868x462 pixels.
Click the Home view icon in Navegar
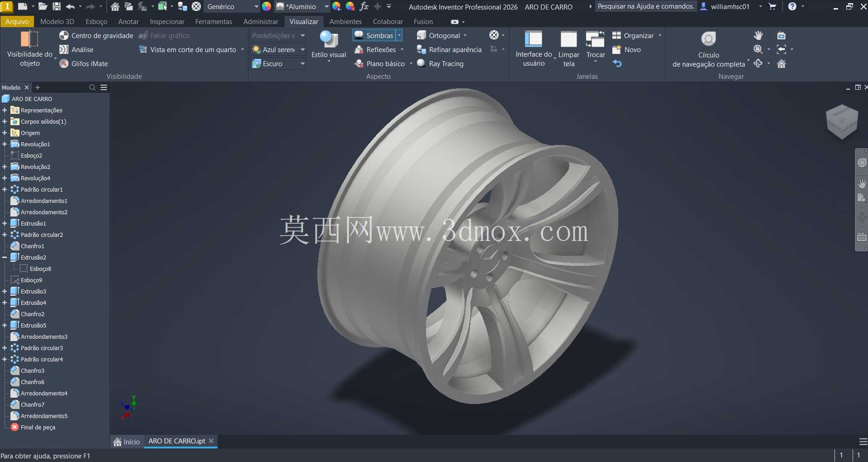point(781,63)
